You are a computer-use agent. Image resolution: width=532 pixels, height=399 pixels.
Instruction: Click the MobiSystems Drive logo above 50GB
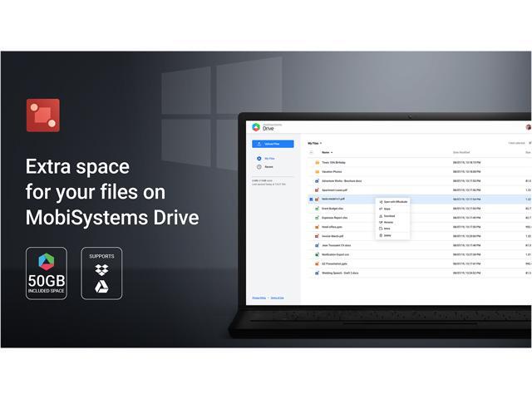tap(47, 262)
